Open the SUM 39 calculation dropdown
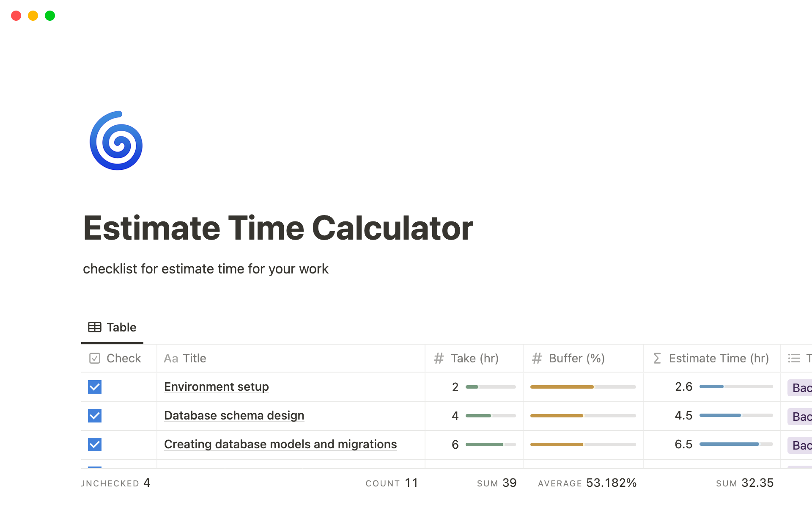This screenshot has height=508, width=812. (x=497, y=483)
